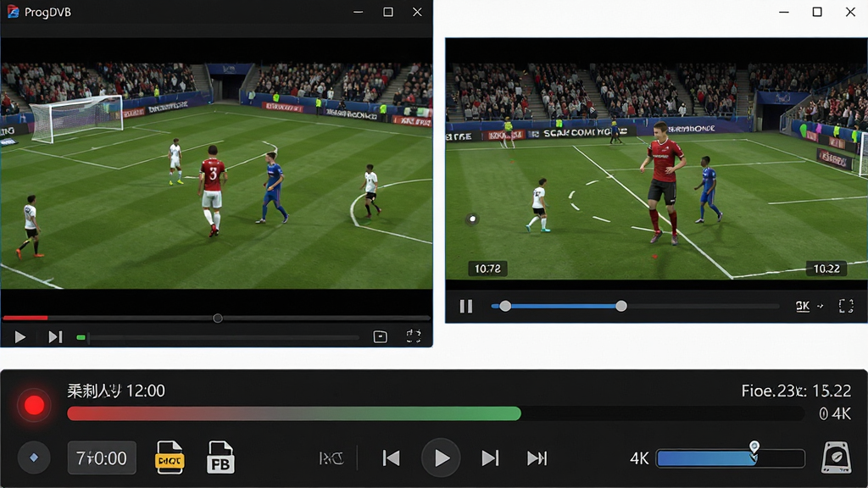Pause the video in the right window
The height and width of the screenshot is (488, 868).
466,306
